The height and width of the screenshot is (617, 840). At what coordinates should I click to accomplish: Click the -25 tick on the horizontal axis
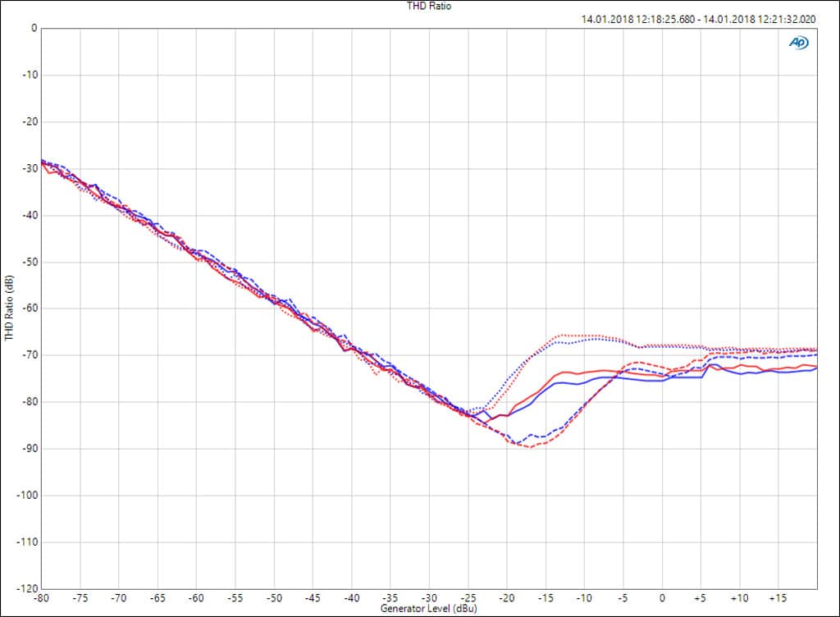point(468,598)
